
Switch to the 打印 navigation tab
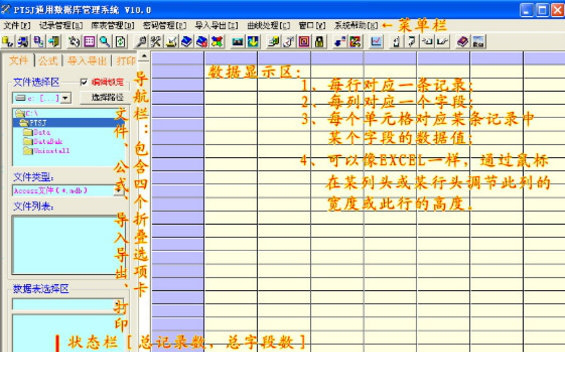coord(125,61)
